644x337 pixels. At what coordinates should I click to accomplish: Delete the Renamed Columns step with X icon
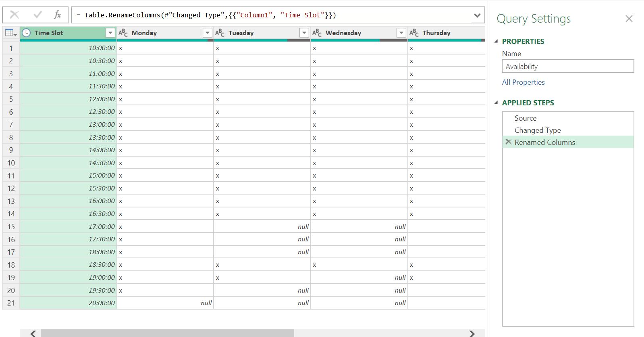coord(509,142)
